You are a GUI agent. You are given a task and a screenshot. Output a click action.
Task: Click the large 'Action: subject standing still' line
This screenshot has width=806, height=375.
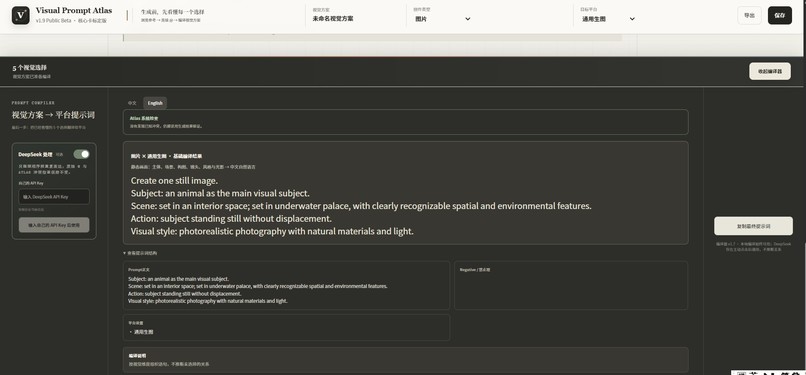click(x=231, y=219)
